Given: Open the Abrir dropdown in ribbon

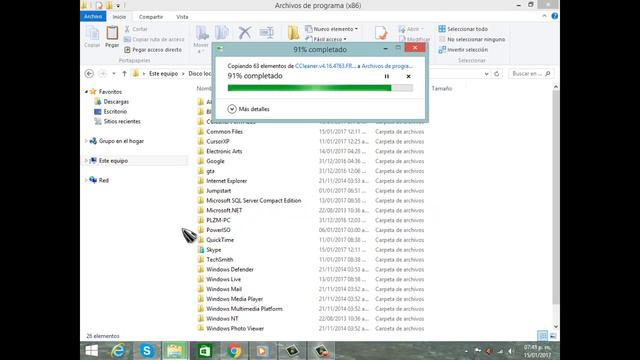Looking at the screenshot, I should pos(411,29).
